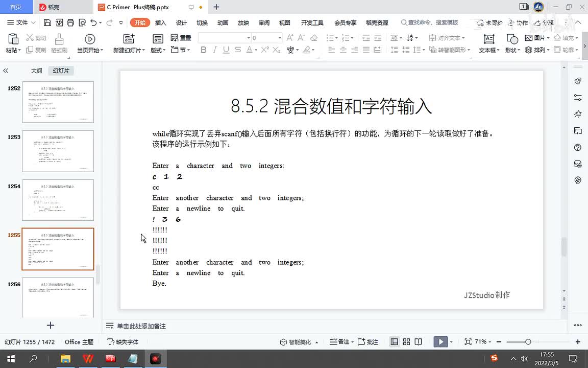The width and height of the screenshot is (588, 368).
Task: Click to add notes (单击此处添加备注)
Action: 141,326
